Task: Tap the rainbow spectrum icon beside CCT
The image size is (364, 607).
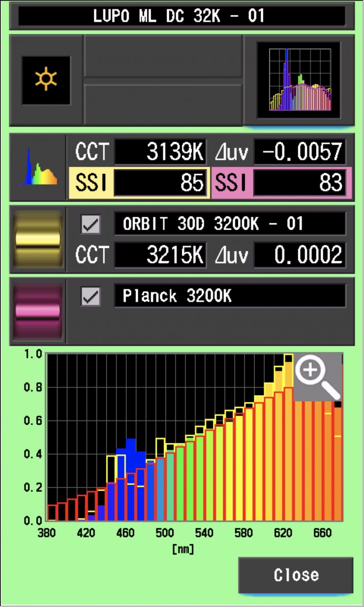Action: (x=38, y=167)
